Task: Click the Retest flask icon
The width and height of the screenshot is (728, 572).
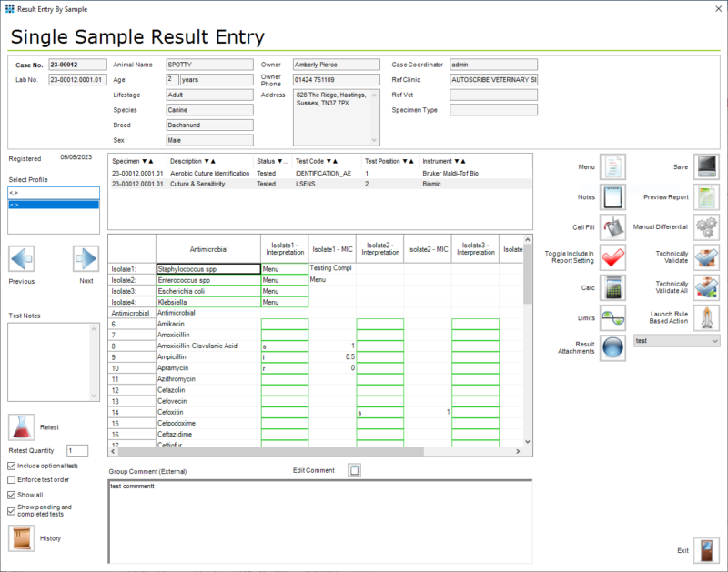Action: click(x=22, y=426)
